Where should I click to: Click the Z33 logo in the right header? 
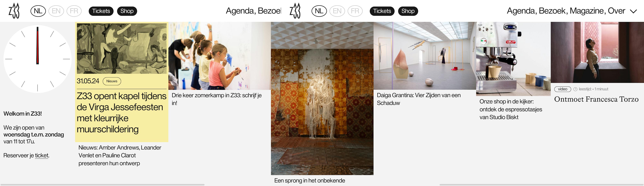click(295, 11)
